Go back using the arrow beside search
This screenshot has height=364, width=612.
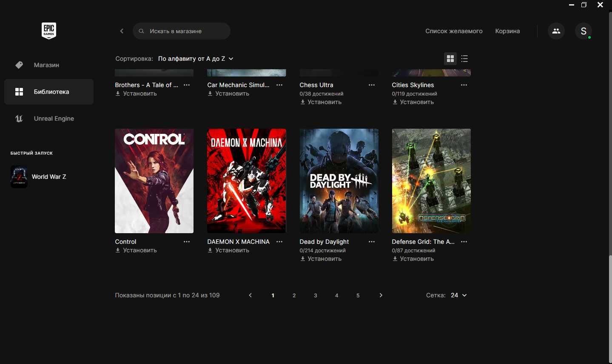(x=122, y=31)
